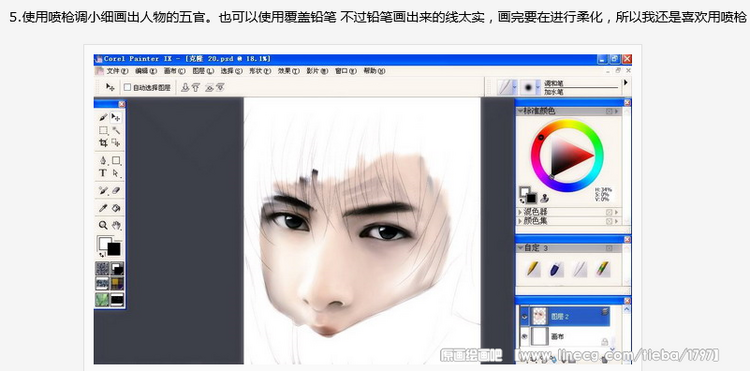The image size is (750, 371).
Task: Click the toolbox additional color black swatch
Action: point(114,249)
